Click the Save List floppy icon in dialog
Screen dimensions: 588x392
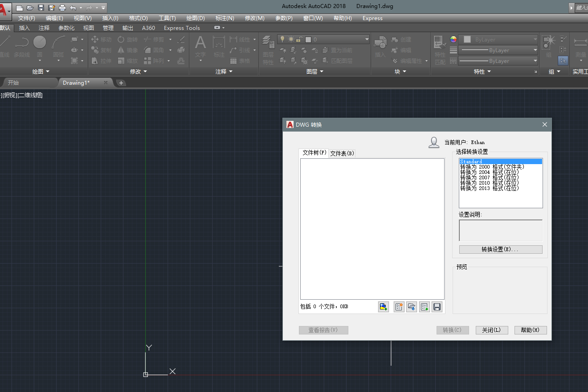[x=437, y=307]
